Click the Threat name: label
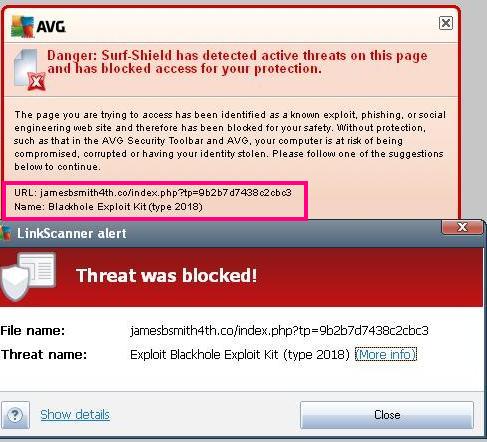 tap(44, 354)
